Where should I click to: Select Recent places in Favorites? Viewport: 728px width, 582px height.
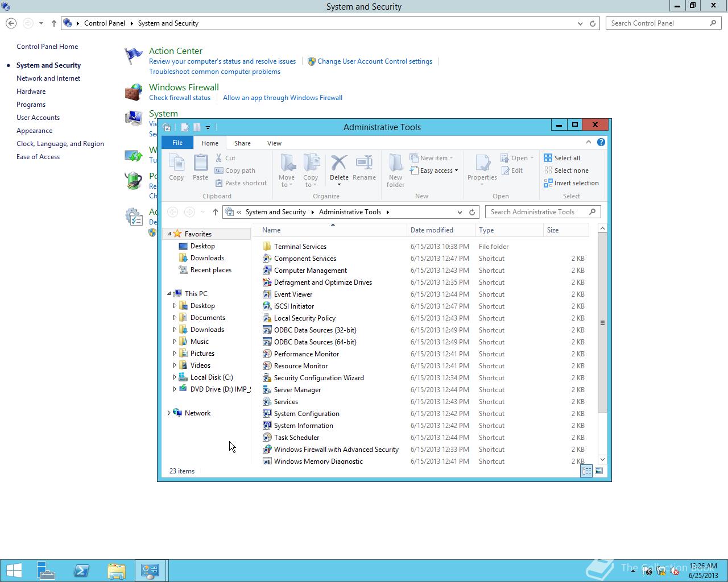coord(210,270)
